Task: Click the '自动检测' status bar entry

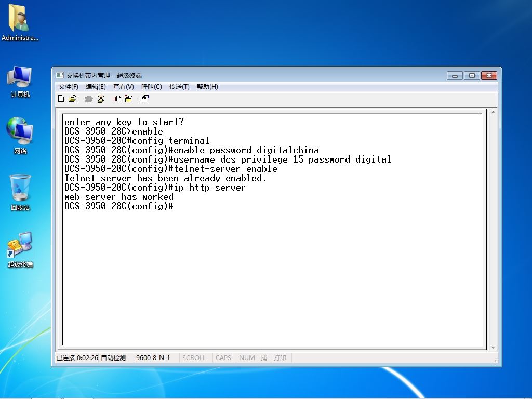Action: click(113, 357)
